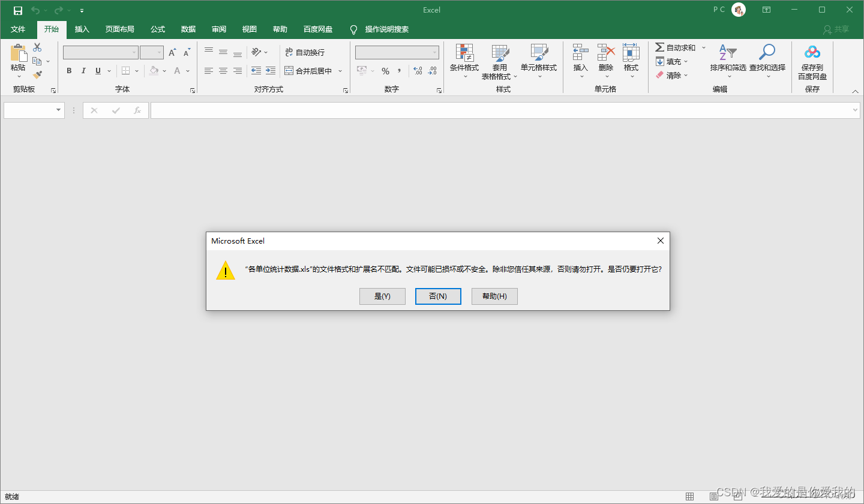Click the Increase Decimal icon
Screen dimensions: 864x504
(x=418, y=71)
